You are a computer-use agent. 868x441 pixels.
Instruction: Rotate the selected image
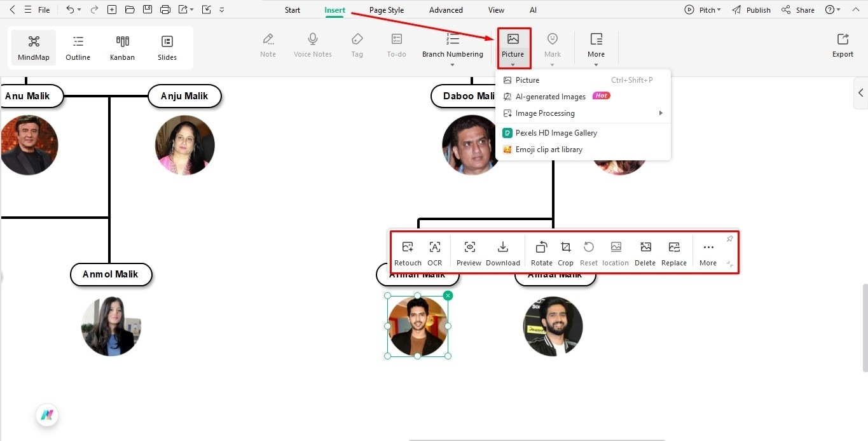tap(541, 251)
